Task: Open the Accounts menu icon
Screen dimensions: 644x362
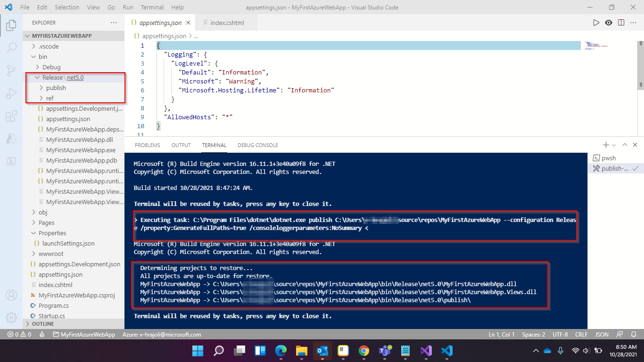Action: point(11,296)
